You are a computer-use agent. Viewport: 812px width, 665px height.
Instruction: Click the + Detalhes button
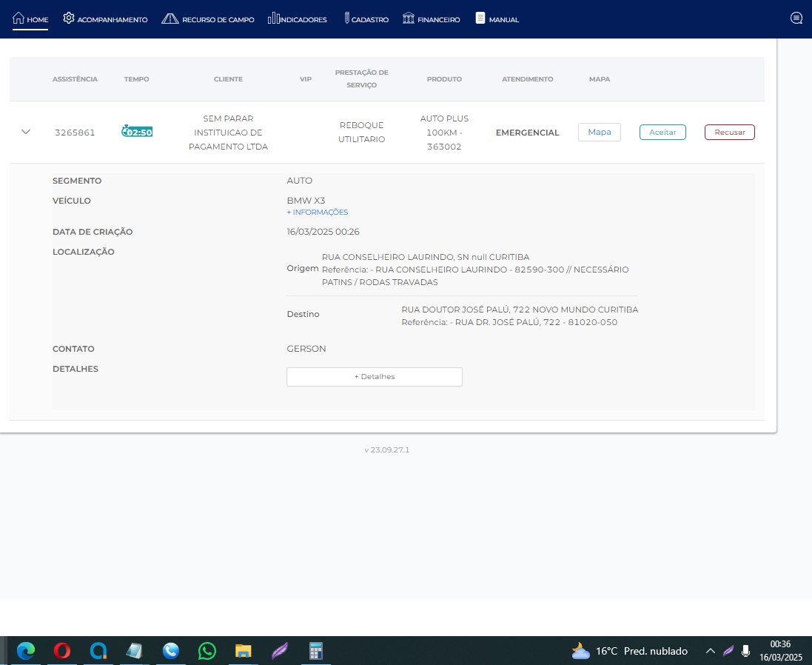pyautogui.click(x=374, y=377)
